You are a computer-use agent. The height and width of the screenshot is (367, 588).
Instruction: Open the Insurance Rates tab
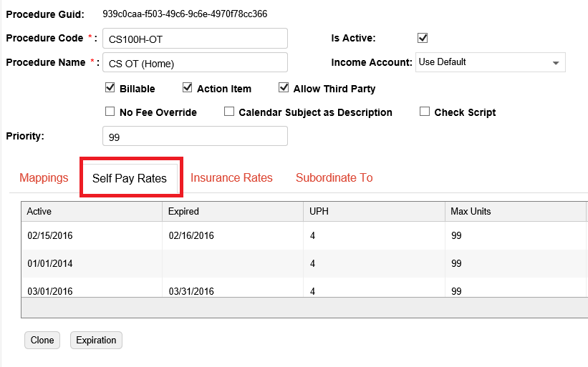pos(231,177)
